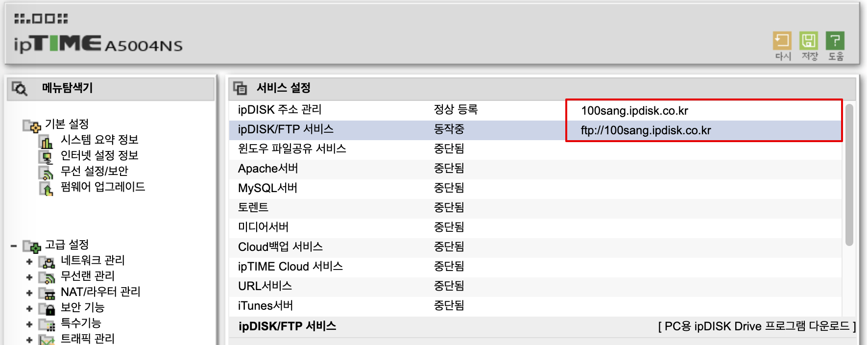Open PC용 ipDISK Drive 프로그램 다운로드 link
This screenshot has width=868, height=345.
pyautogui.click(x=757, y=326)
